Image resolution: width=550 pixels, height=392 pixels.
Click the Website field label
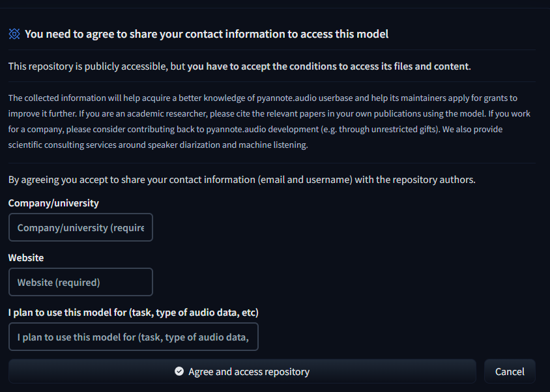(26, 258)
